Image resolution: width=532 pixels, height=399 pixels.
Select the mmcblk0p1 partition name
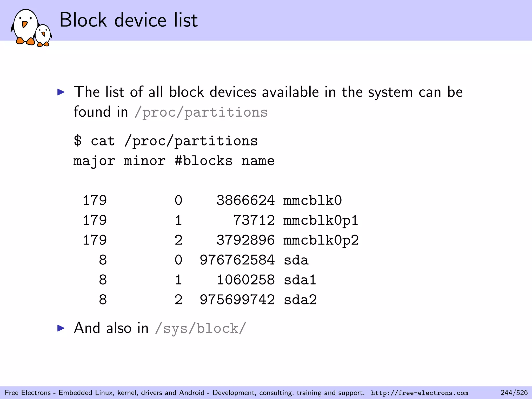pos(321,221)
